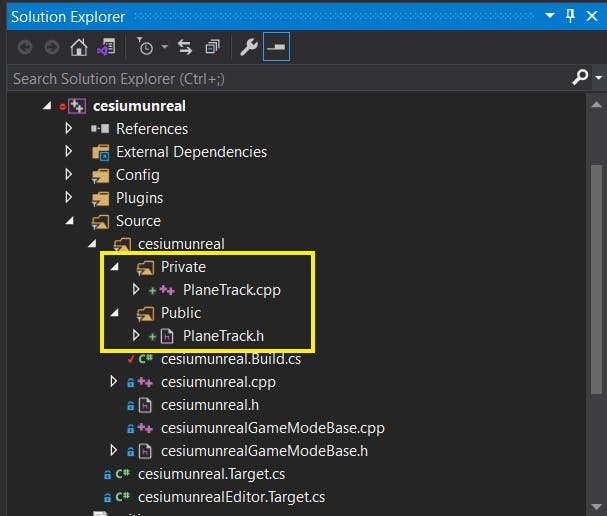Expand the cesiumunreal.cpp node
The height and width of the screenshot is (516, 607).
coord(113,381)
